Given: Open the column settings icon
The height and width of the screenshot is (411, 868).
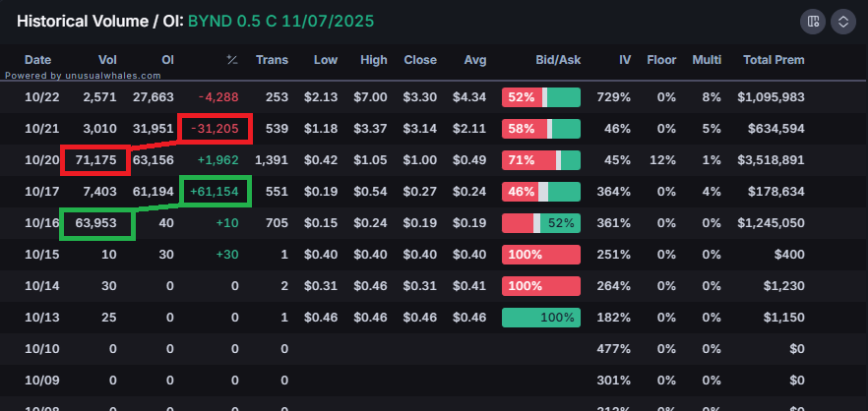Looking at the screenshot, I should pos(813,22).
